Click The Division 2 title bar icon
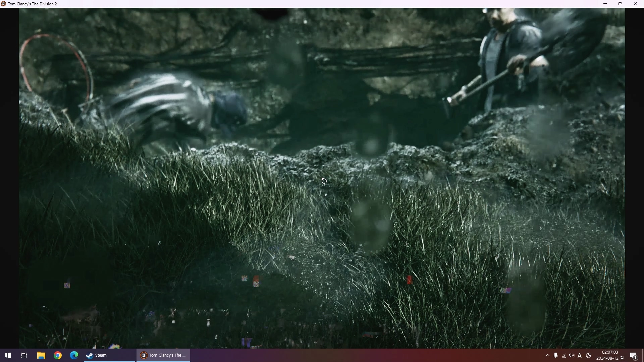The width and height of the screenshot is (644, 362). click(3, 4)
